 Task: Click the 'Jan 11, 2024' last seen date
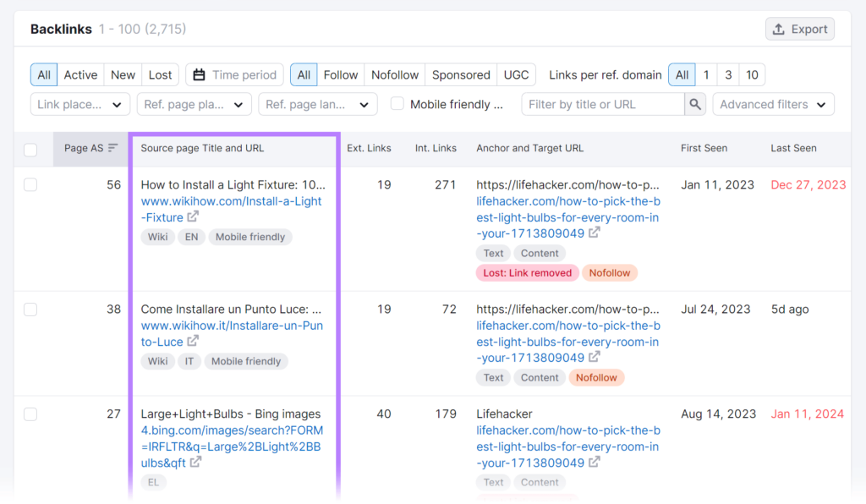pos(807,414)
